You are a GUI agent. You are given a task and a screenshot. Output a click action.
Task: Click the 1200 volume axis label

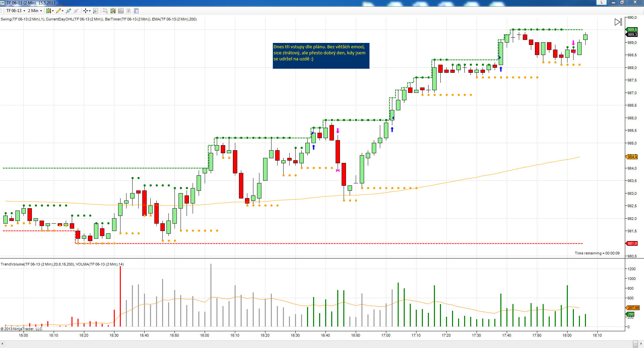(632, 269)
